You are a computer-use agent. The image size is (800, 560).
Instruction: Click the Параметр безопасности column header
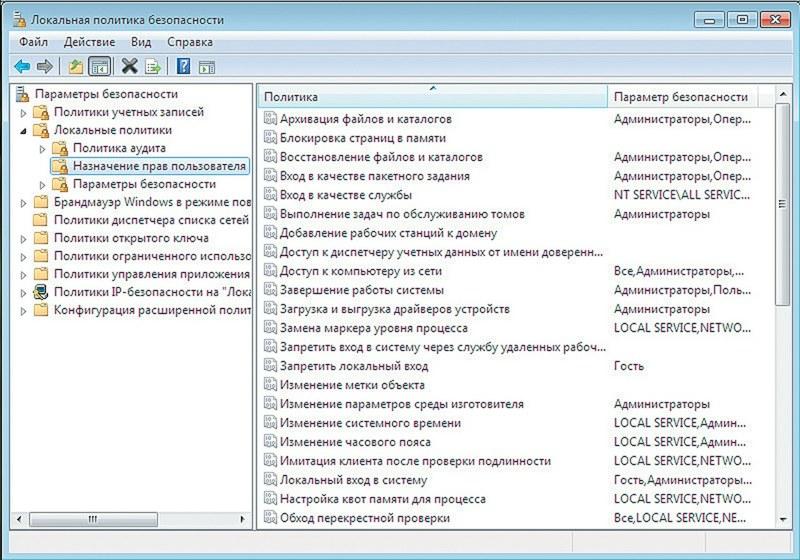(x=680, y=97)
